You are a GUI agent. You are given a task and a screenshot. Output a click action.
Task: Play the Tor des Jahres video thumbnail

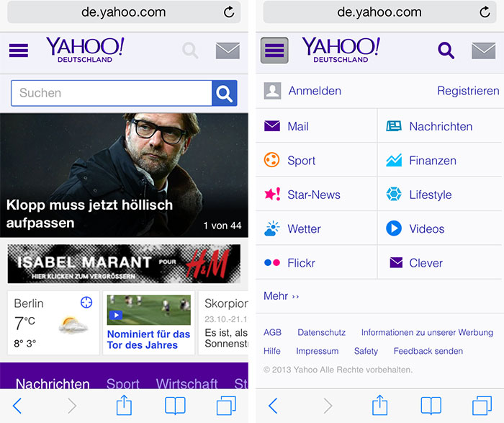coord(149,310)
